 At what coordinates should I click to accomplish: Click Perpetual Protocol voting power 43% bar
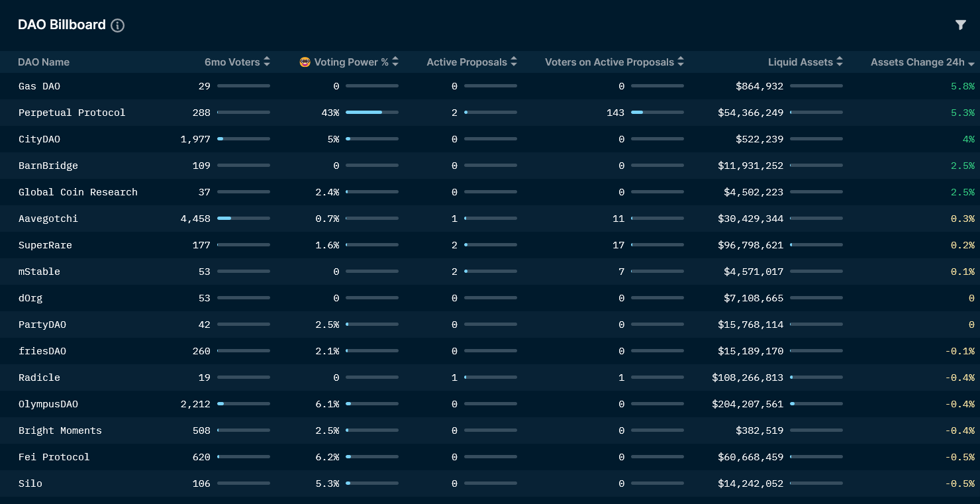point(372,113)
